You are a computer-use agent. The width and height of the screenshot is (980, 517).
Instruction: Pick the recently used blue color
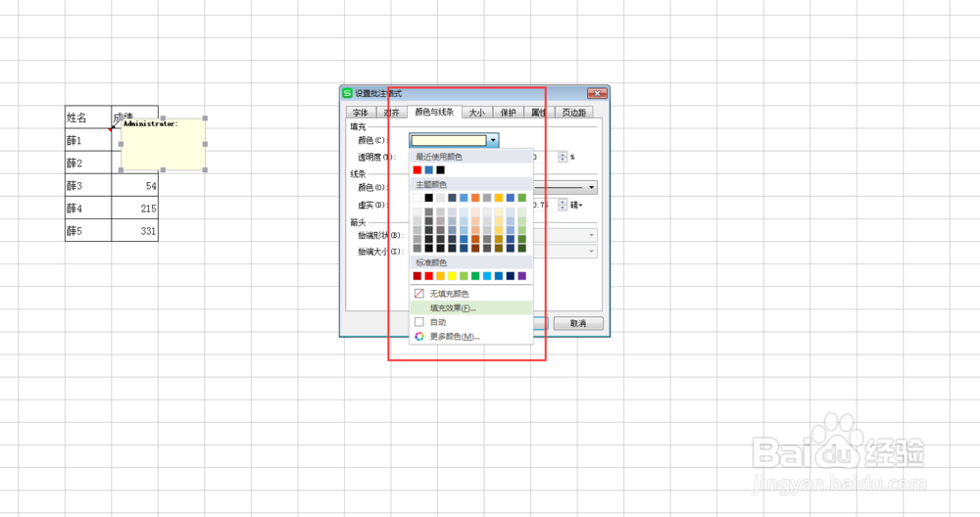[429, 169]
